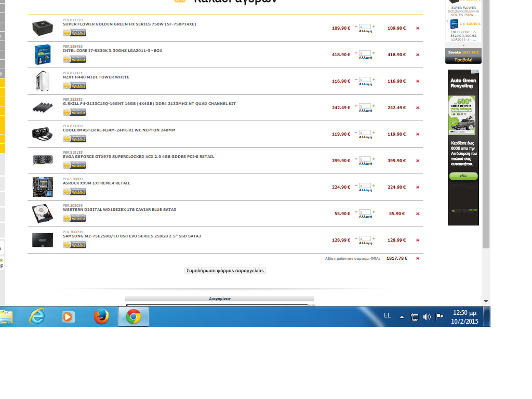Open NZXT white case thumbnail
The height and width of the screenshot is (399, 532).
pos(43,81)
